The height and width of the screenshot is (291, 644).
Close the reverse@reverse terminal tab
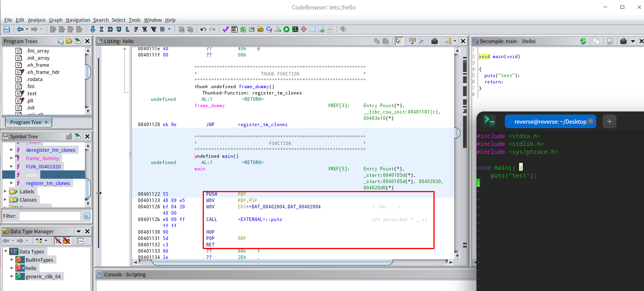click(591, 121)
